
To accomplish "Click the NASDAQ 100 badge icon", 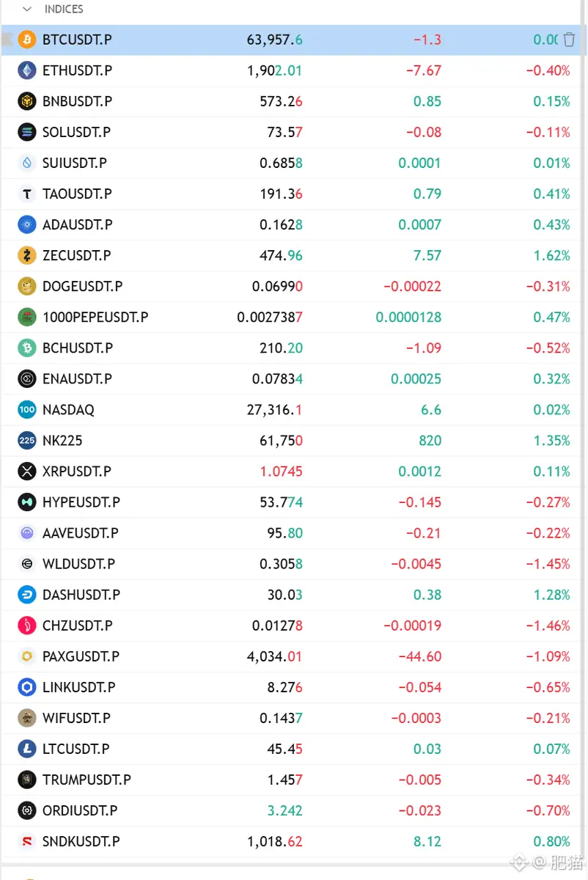I will [x=27, y=410].
